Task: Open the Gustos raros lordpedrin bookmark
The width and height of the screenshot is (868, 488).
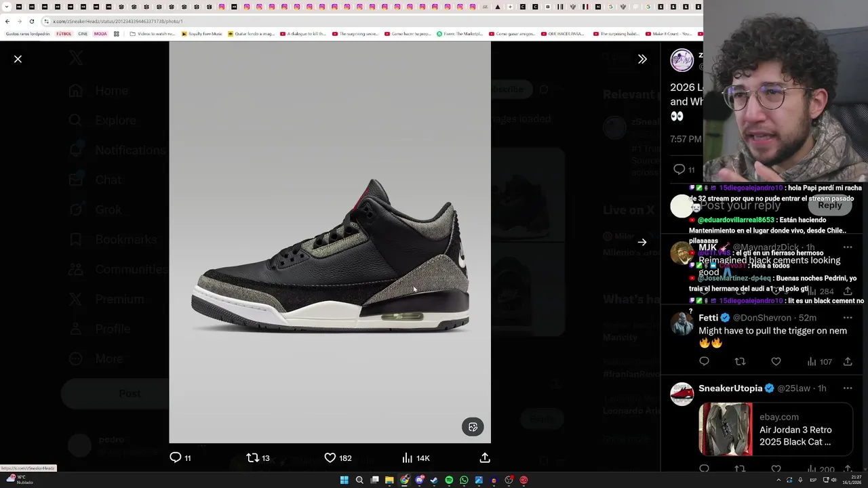Action: 28,34
